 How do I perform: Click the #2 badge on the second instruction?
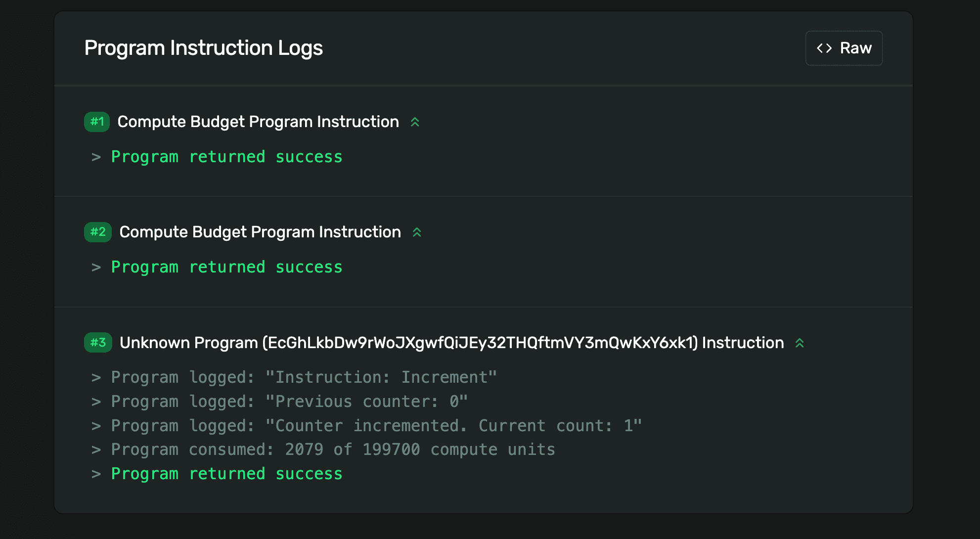97,232
